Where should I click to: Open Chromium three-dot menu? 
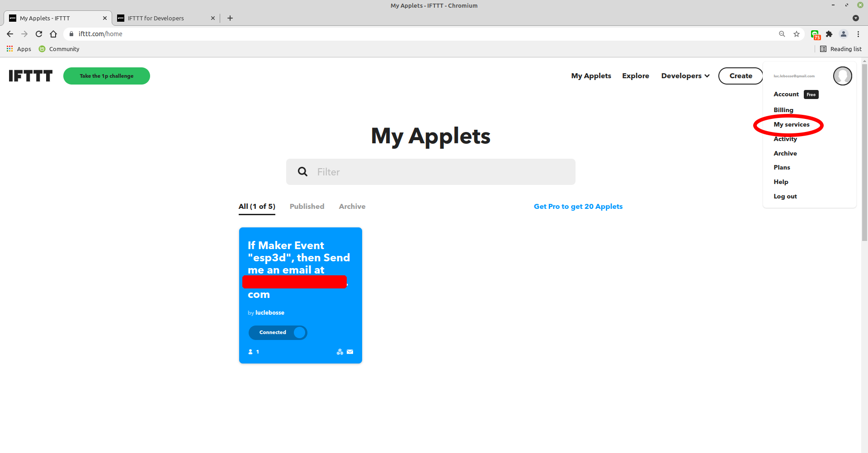pyautogui.click(x=858, y=34)
